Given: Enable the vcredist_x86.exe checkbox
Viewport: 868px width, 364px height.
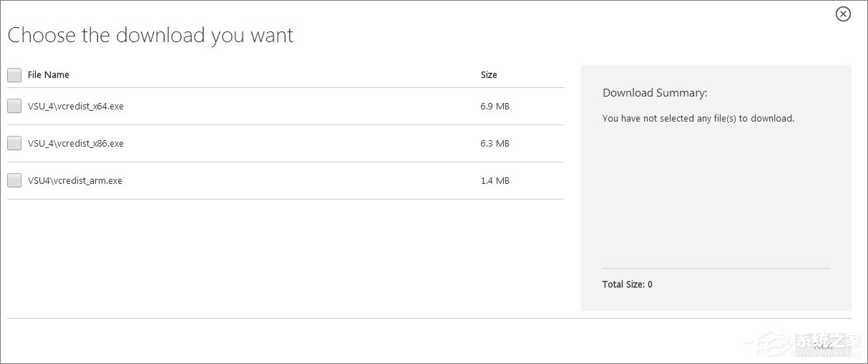Looking at the screenshot, I should (14, 144).
